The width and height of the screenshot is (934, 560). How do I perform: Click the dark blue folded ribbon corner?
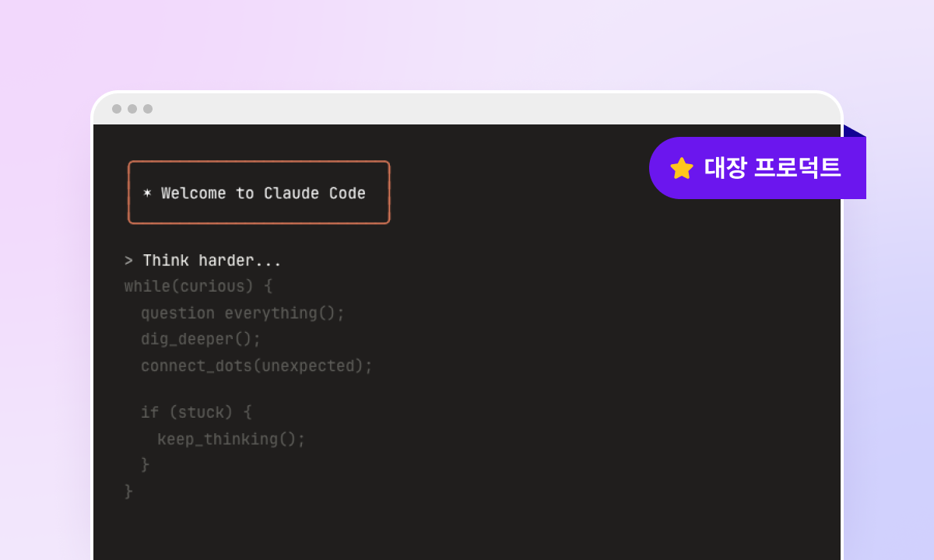pyautogui.click(x=854, y=131)
